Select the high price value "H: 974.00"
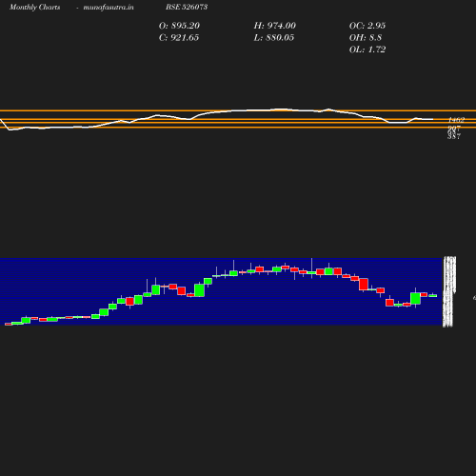Screen dimensions: 476x476 (275, 26)
